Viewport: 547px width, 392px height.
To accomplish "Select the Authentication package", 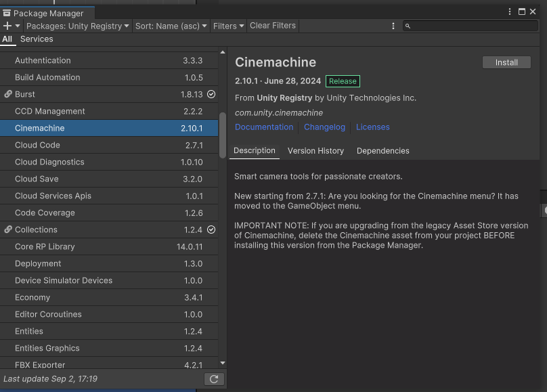I will pyautogui.click(x=109, y=60).
